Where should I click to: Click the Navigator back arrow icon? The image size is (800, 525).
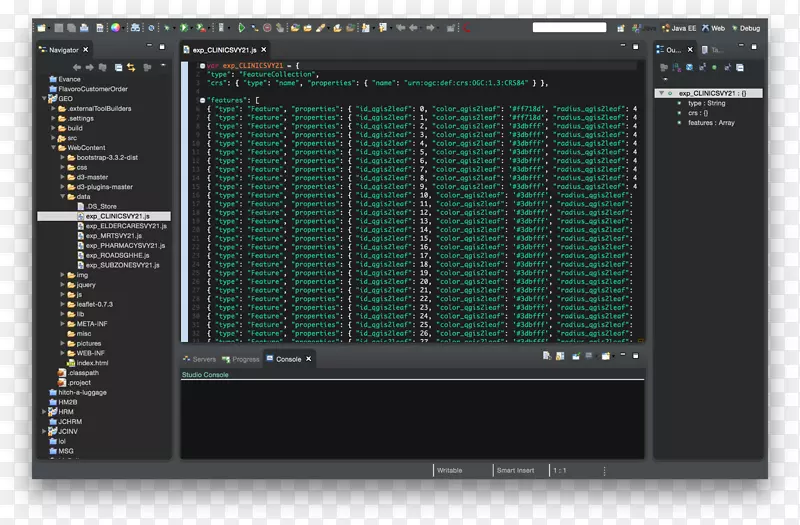[77, 67]
